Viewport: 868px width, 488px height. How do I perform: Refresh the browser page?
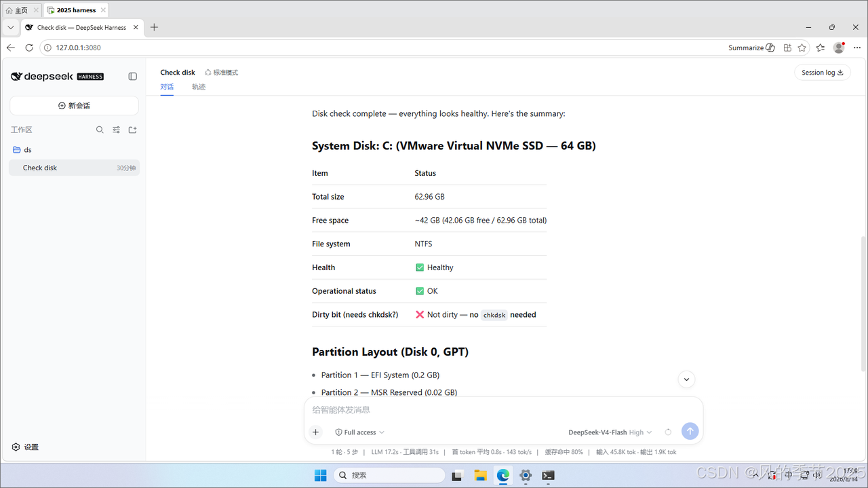pyautogui.click(x=29, y=48)
